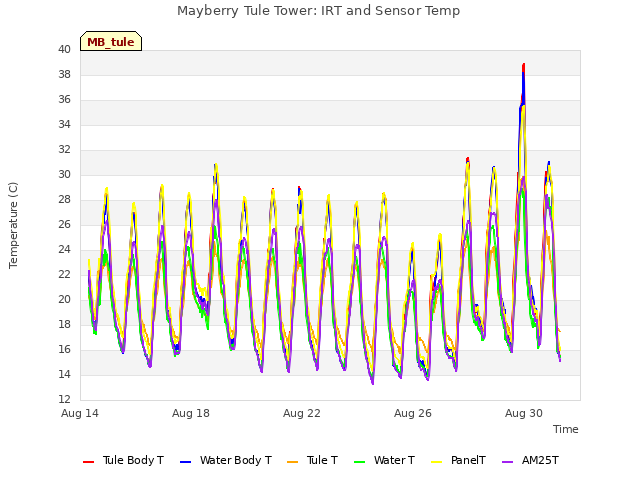Click the red Tule Body T legend swatch
This screenshot has height=480, width=640.
pyautogui.click(x=89, y=462)
